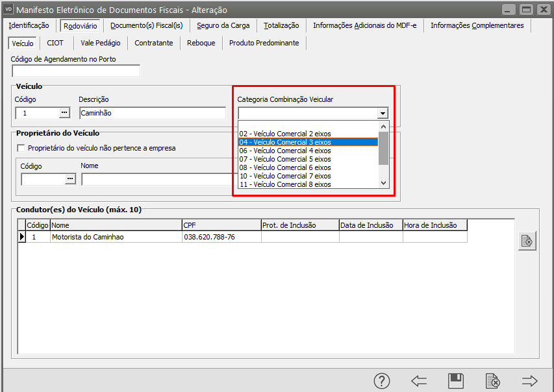Screen dimensions: 554x392
Task: Toggle Proprietário do veículo não pertence checkbox
Action: (x=21, y=148)
